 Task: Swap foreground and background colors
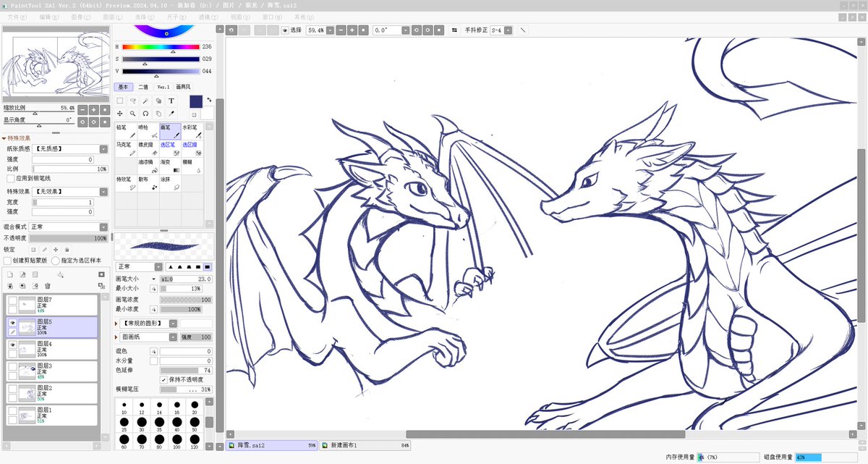pos(209,100)
